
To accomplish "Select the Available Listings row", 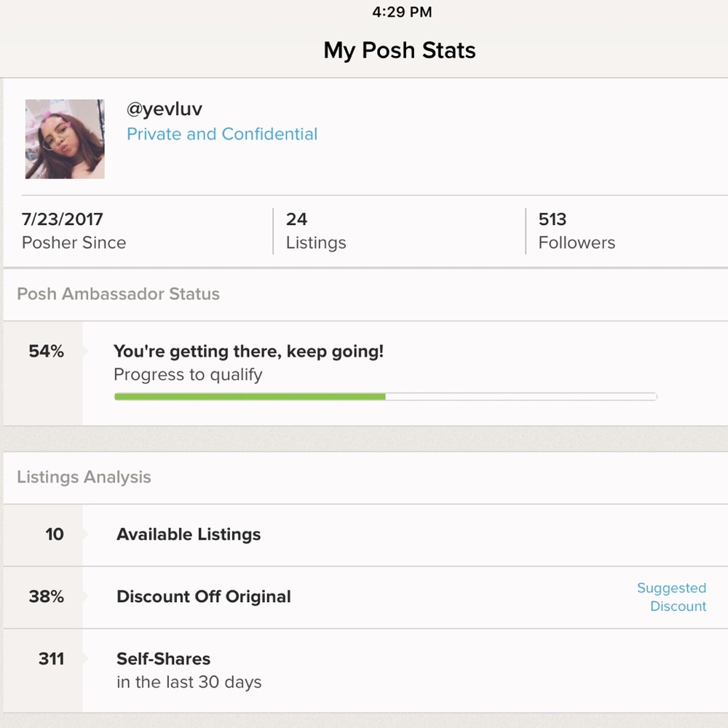I will click(365, 535).
